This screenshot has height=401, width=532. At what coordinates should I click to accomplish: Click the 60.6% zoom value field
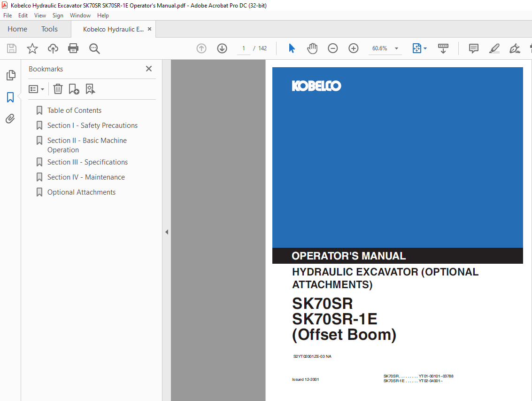coord(380,48)
